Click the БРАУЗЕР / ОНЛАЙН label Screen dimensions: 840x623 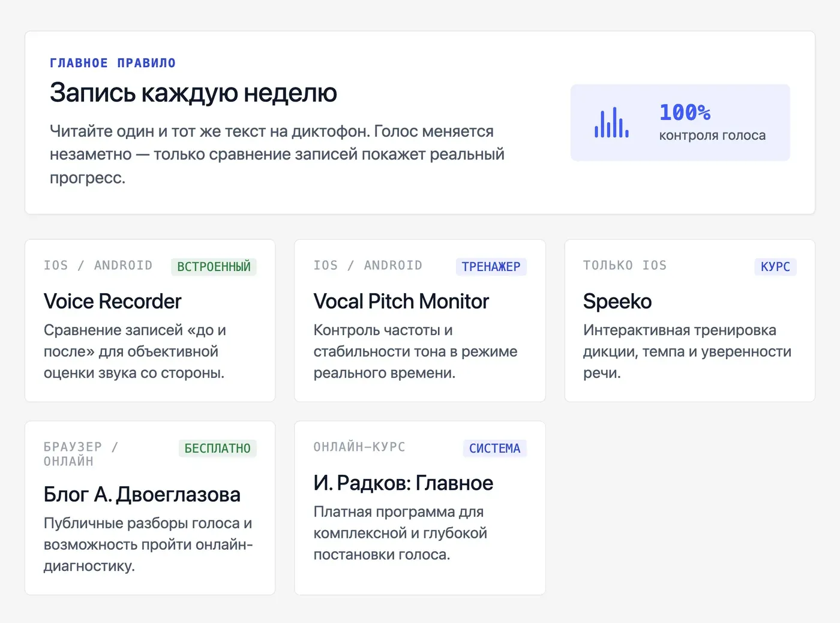pos(81,455)
